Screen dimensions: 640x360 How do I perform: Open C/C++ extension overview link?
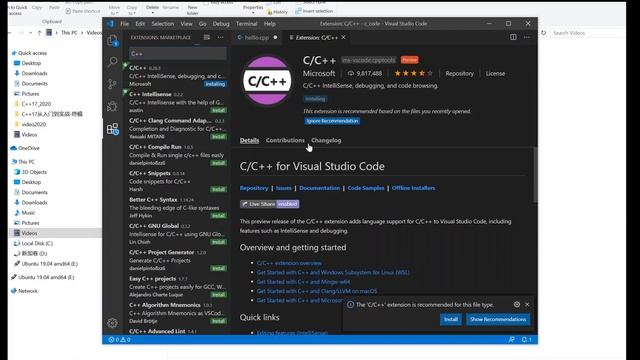point(289,263)
